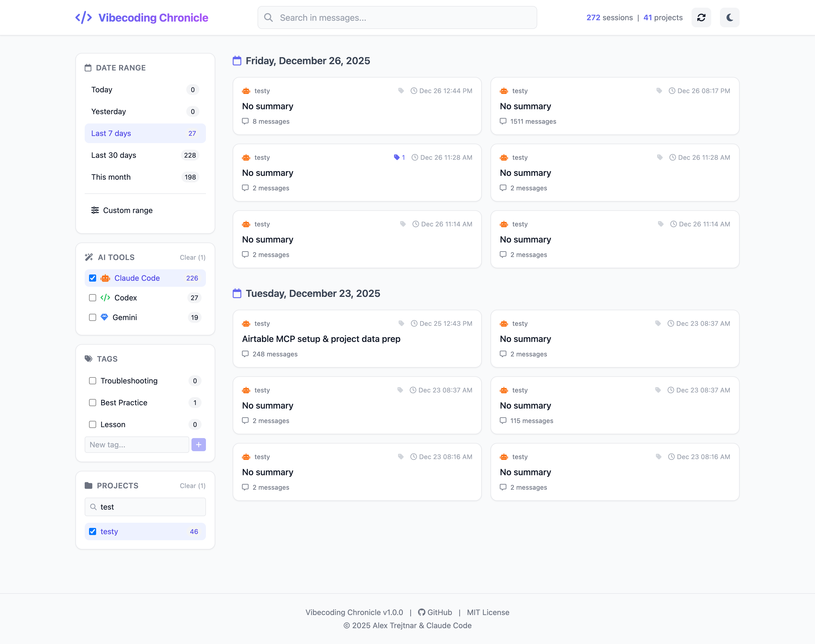The height and width of the screenshot is (644, 815).
Task: Click the Claude Code robot icon
Action: pos(105,278)
